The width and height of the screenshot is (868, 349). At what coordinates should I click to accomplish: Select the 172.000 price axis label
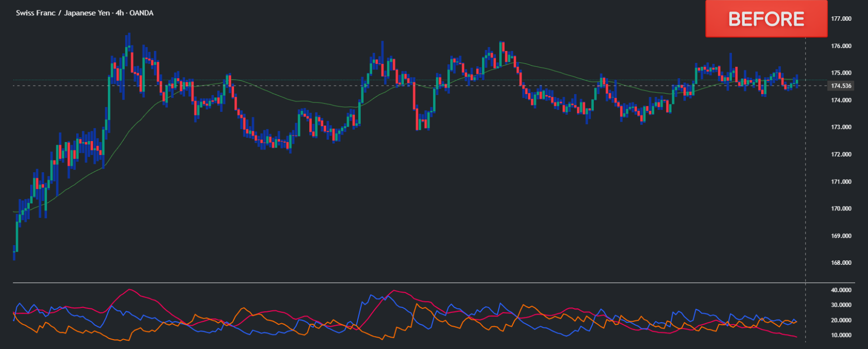[841, 154]
